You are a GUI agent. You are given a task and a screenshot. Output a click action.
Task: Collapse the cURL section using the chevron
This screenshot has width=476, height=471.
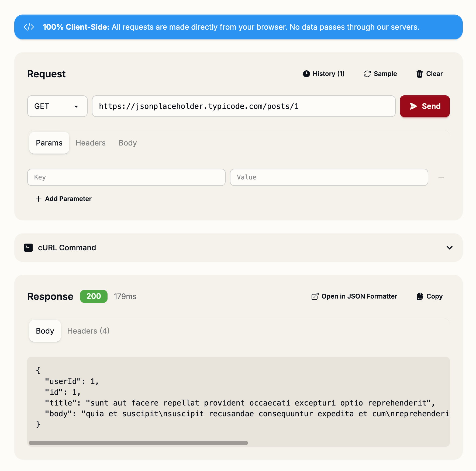point(449,248)
